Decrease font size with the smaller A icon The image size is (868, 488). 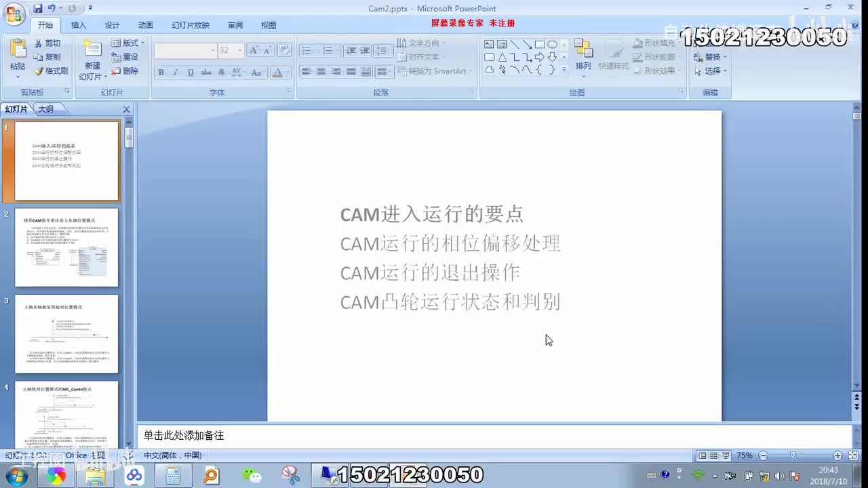coord(267,50)
